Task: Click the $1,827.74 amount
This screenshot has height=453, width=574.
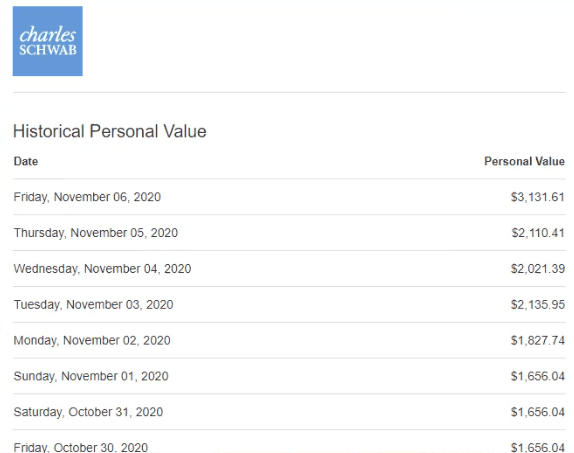Action: (538, 341)
